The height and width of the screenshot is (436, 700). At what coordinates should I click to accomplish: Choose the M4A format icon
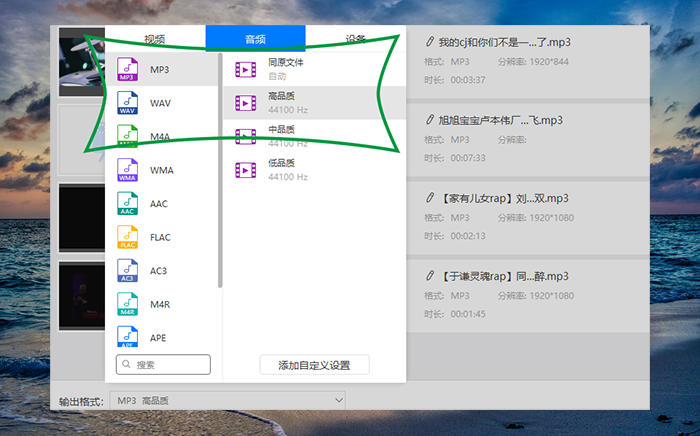tap(127, 136)
